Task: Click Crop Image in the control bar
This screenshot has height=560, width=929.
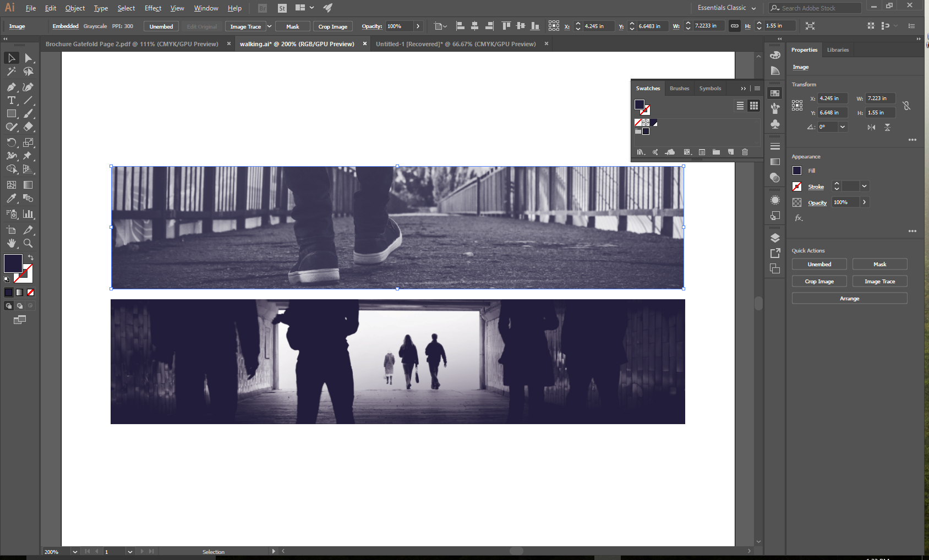Action: point(333,26)
